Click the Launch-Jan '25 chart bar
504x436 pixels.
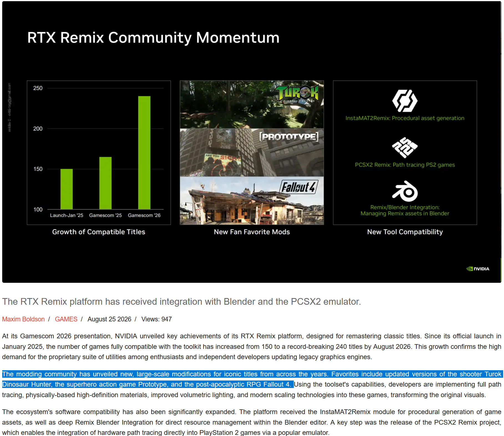(x=67, y=189)
